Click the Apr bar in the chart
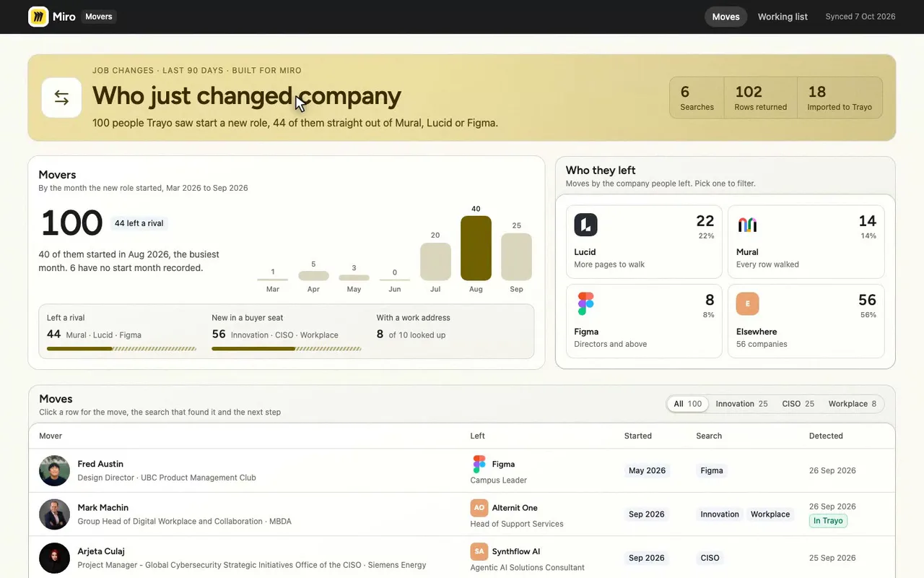Viewport: 924px width, 578px height. pos(313,275)
